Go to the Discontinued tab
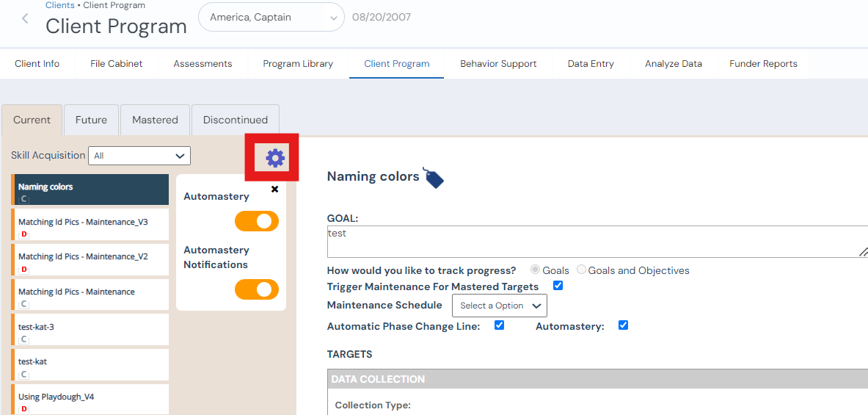 coord(235,120)
